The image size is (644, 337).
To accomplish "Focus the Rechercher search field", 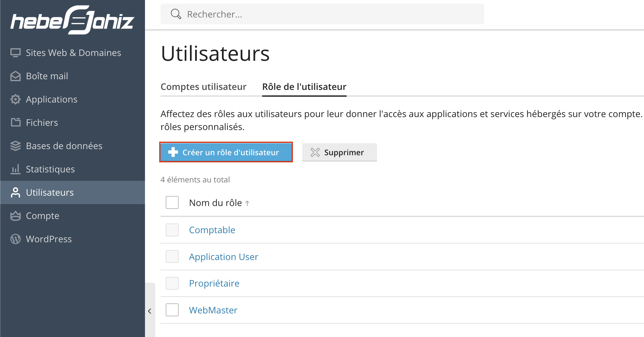I will click(x=322, y=14).
